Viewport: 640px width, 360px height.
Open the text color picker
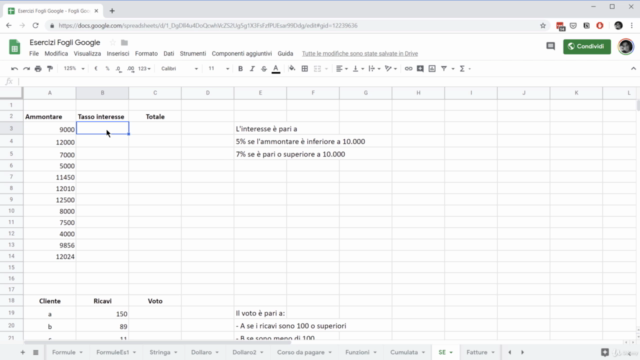pyautogui.click(x=276, y=69)
